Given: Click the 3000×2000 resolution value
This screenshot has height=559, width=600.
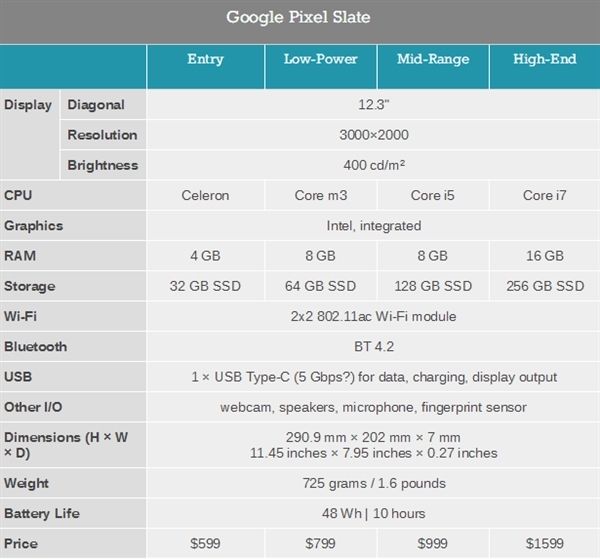Looking at the screenshot, I should coord(373,135).
